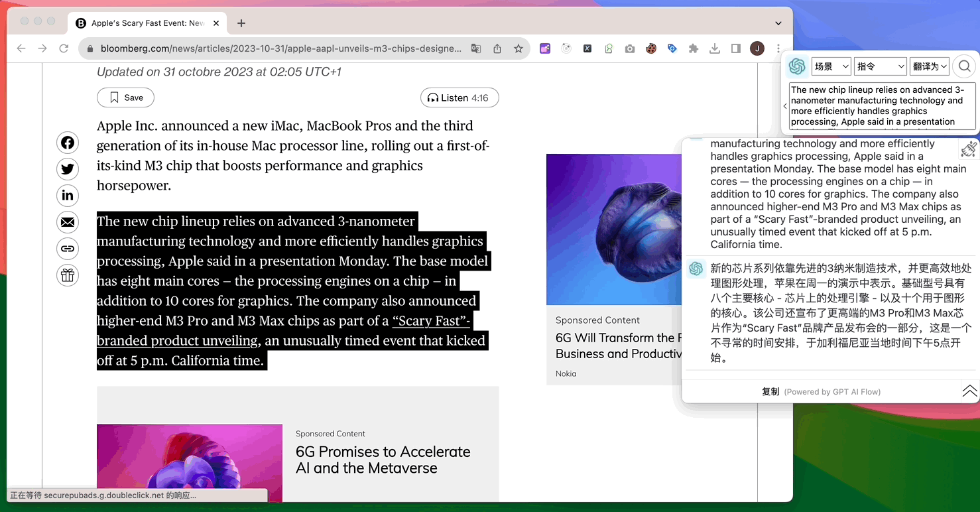Click the bloomberg.com address bar URL

281,48
